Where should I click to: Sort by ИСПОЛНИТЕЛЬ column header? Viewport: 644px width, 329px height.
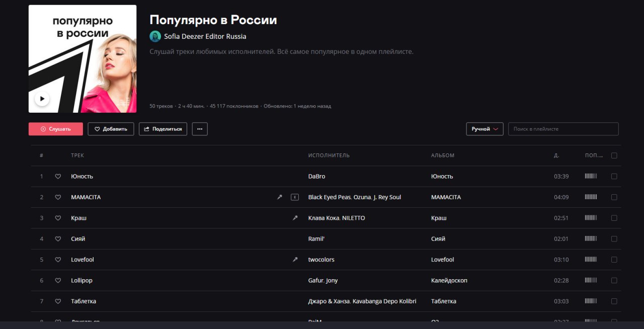coord(329,155)
